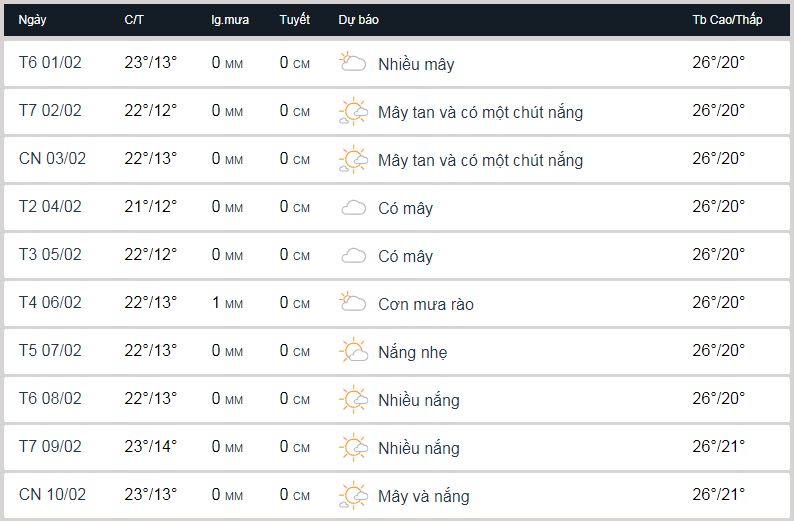The height and width of the screenshot is (521, 794).
Task: Click the sunny icon for T7 09/02
Action: (353, 447)
